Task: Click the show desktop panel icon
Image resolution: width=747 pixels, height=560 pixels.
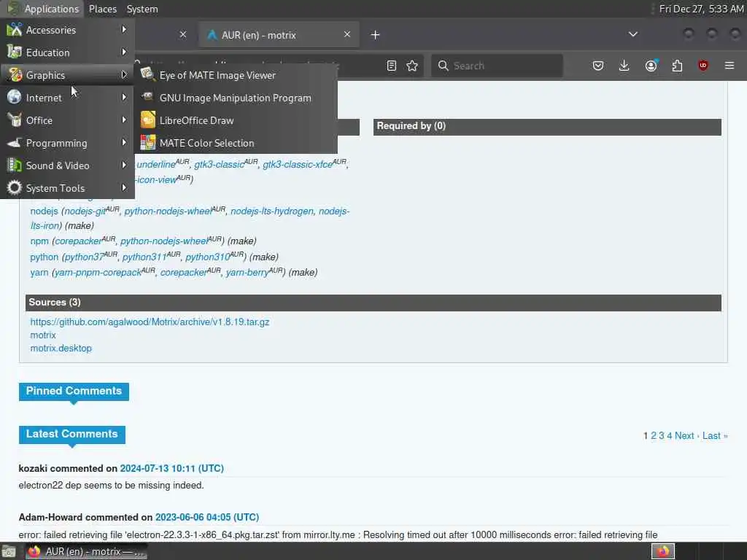Action: [x=9, y=552]
